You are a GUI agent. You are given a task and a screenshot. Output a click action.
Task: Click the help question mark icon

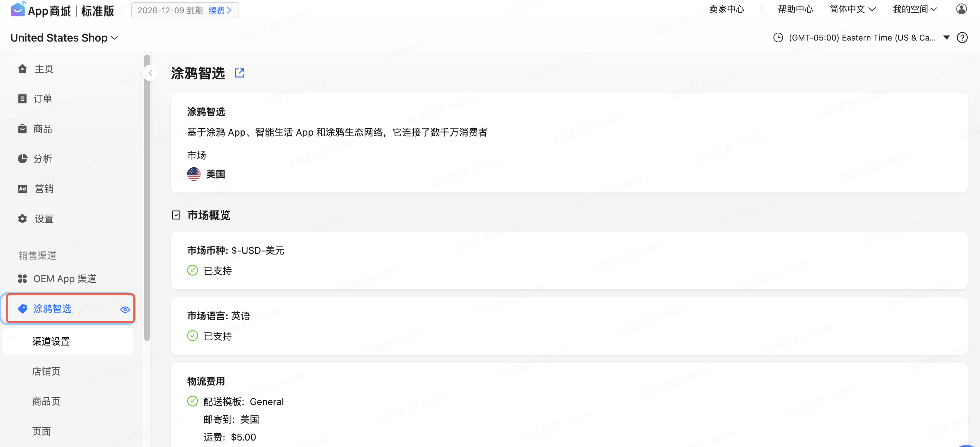(x=962, y=37)
